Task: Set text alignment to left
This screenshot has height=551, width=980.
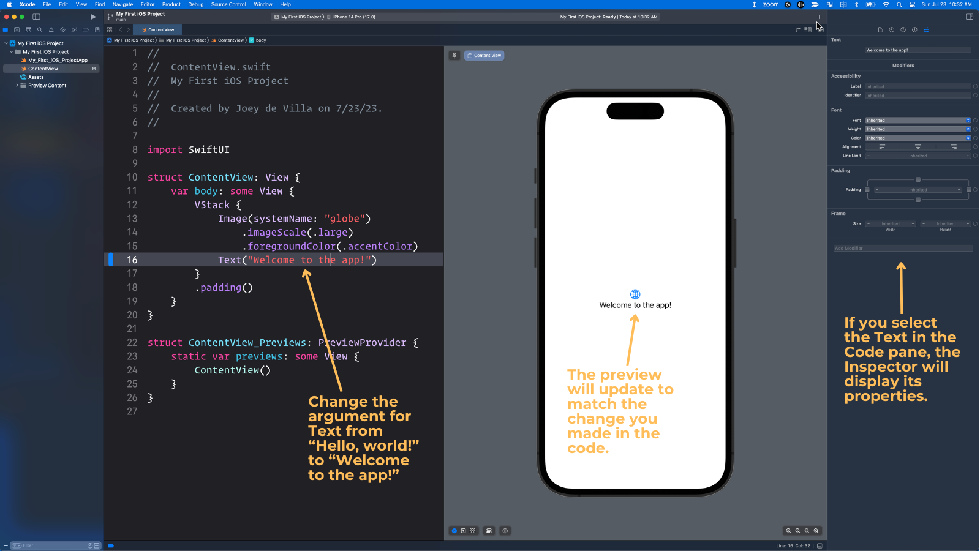Action: coord(883,147)
